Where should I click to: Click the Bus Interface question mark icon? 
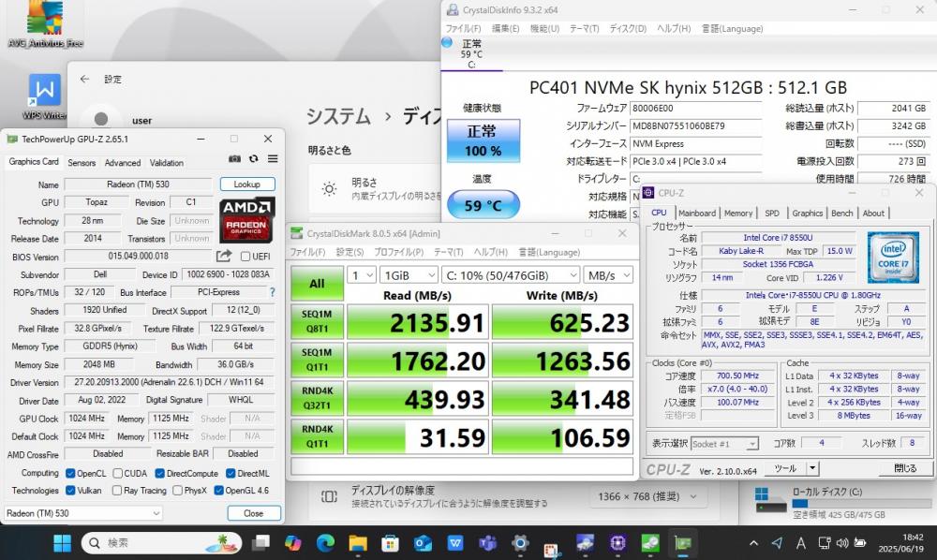[273, 292]
